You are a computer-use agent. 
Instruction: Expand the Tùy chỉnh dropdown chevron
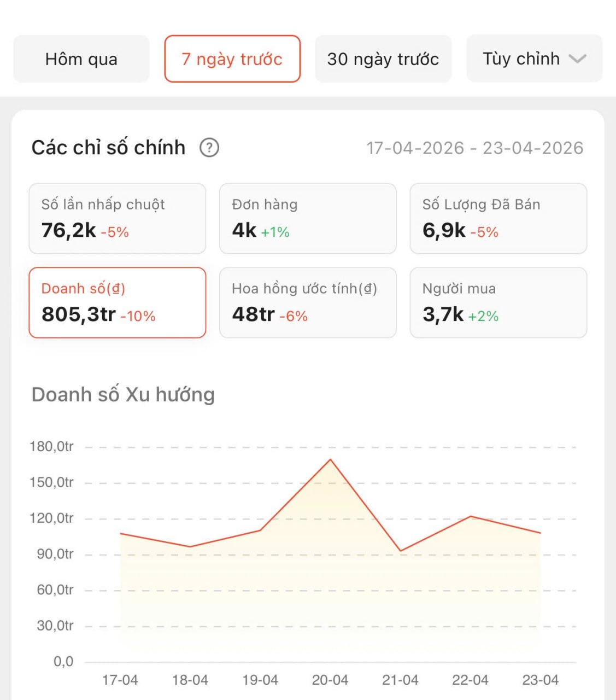pyautogui.click(x=577, y=59)
